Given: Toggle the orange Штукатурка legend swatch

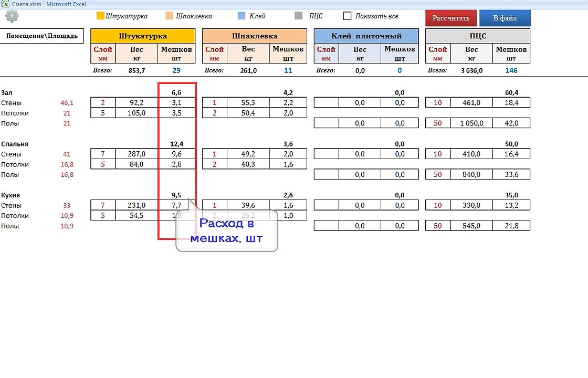Looking at the screenshot, I should [x=100, y=16].
